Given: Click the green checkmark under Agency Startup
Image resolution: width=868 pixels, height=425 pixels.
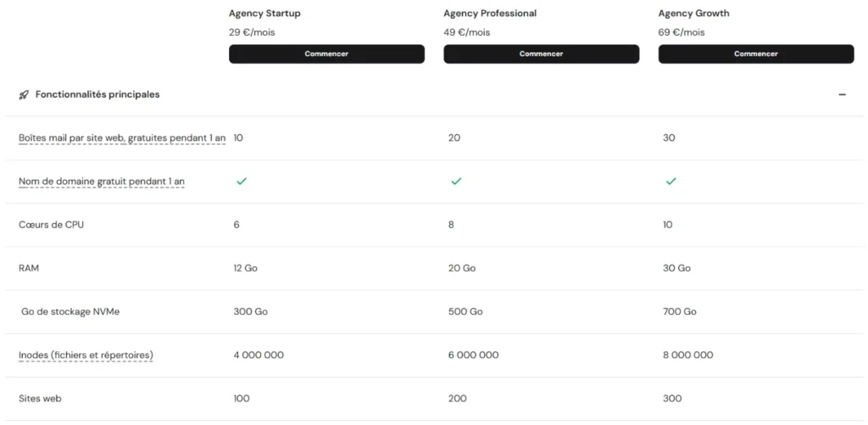Looking at the screenshot, I should [x=241, y=182].
